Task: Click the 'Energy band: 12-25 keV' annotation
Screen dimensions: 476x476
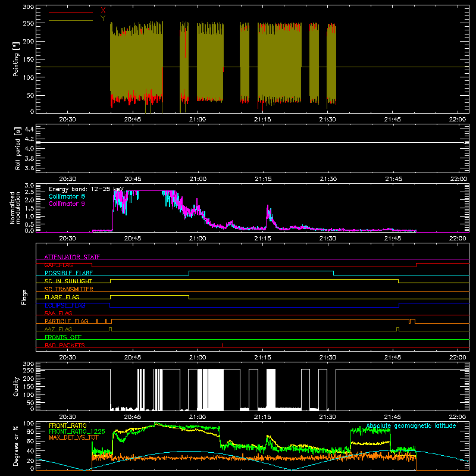Action: click(86, 189)
